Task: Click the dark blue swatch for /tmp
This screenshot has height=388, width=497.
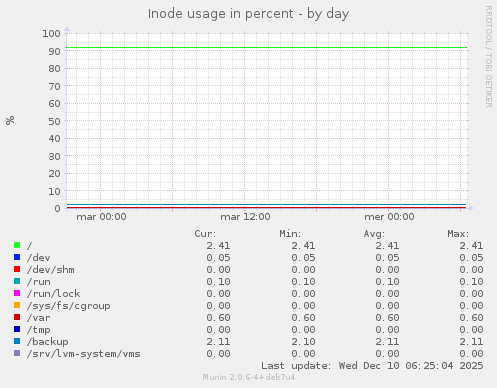Action: pyautogui.click(x=17, y=329)
